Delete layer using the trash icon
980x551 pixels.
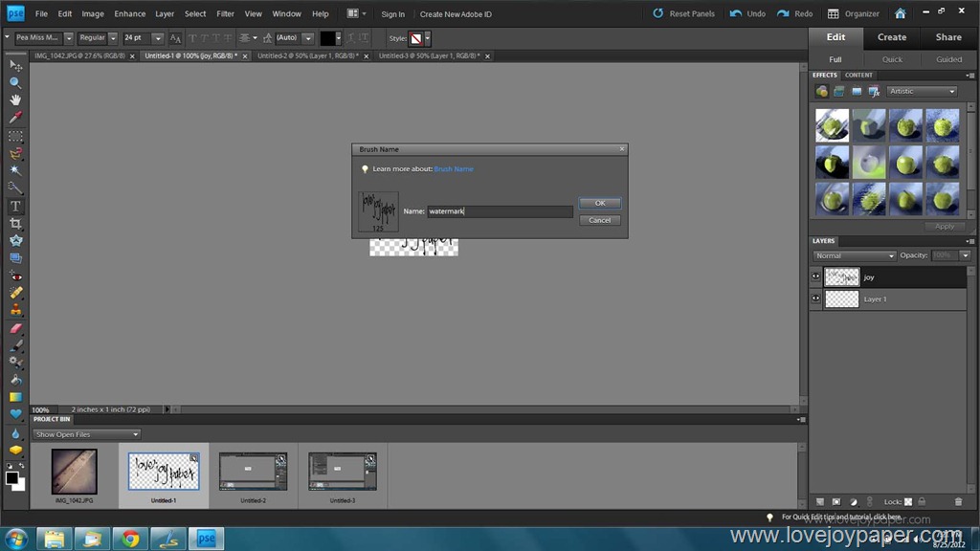[x=958, y=501]
